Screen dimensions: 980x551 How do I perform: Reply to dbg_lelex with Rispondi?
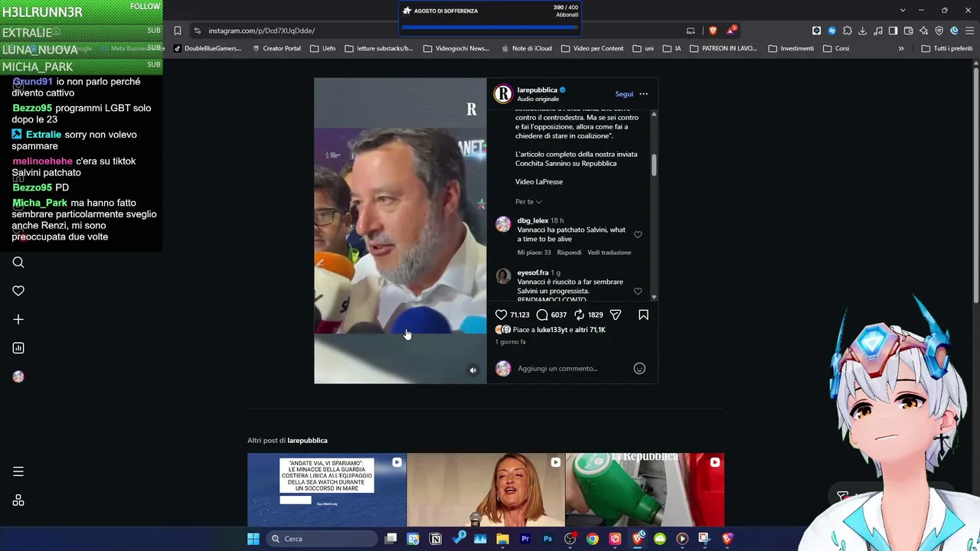tap(569, 253)
